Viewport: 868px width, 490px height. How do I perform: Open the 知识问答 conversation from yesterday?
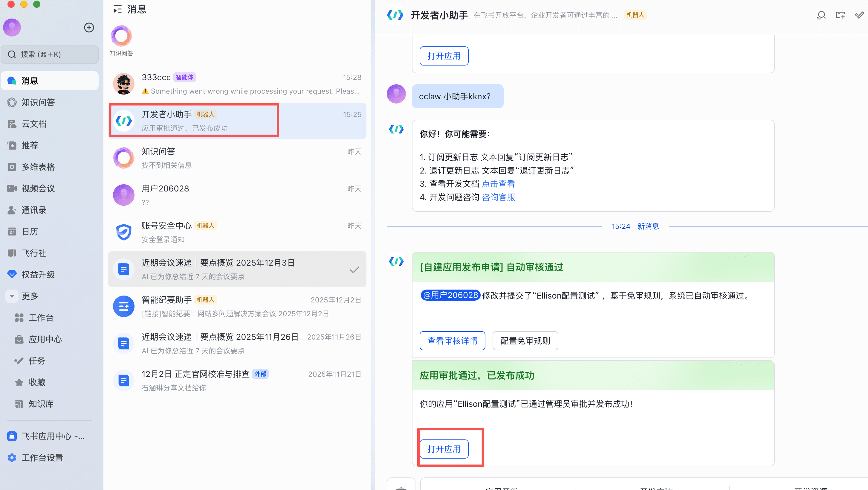(237, 158)
